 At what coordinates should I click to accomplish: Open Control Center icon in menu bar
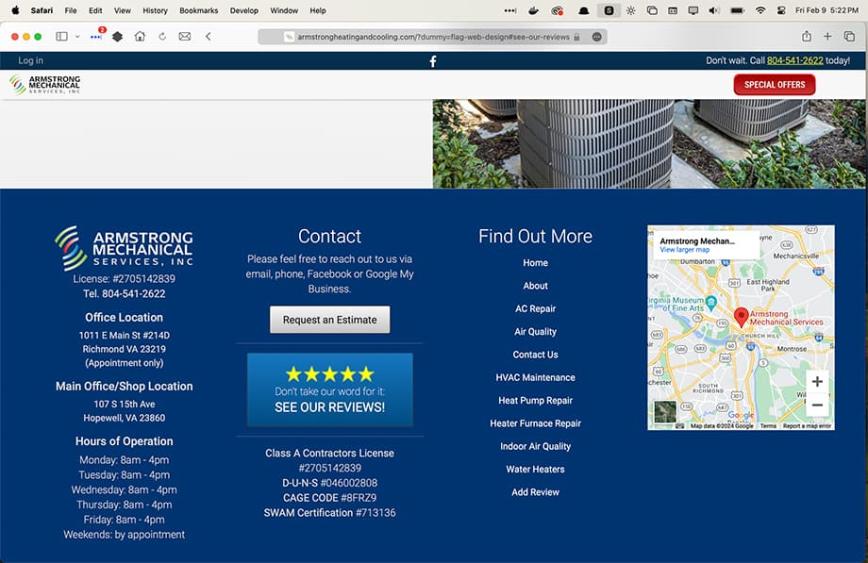781,11
